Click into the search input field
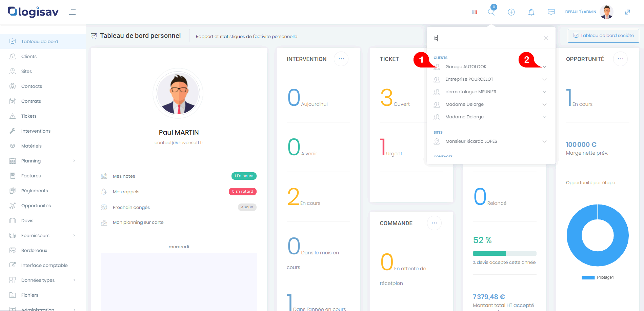This screenshot has width=644, height=311. pos(486,38)
